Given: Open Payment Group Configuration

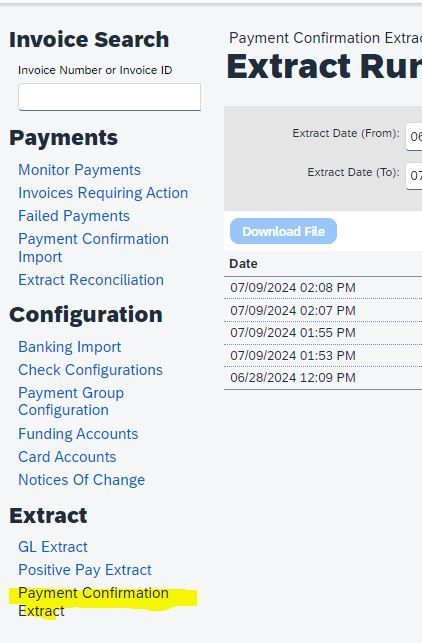Looking at the screenshot, I should coord(71,401).
